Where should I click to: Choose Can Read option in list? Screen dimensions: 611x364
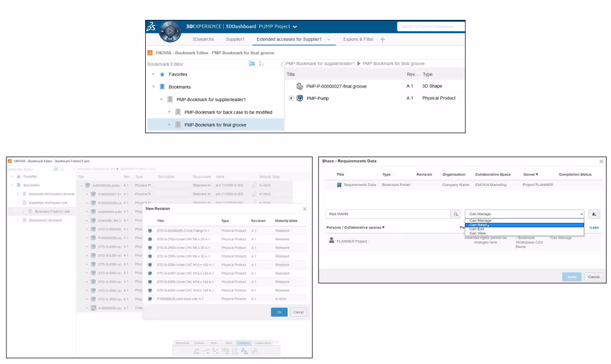524,225
